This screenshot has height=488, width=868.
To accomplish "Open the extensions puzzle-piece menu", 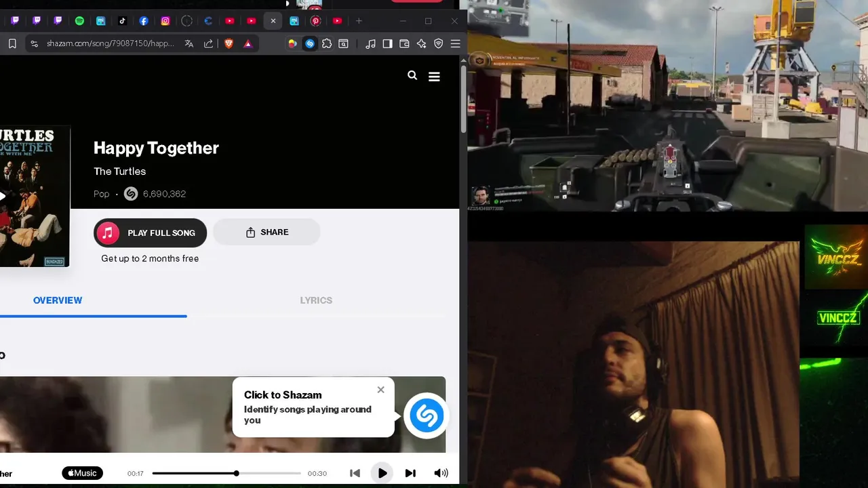I will point(327,43).
